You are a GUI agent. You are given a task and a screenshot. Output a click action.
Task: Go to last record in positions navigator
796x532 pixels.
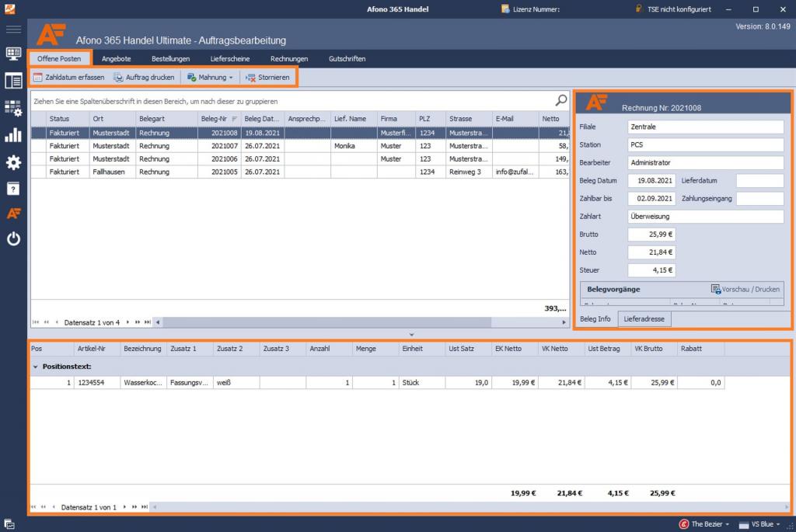click(x=144, y=506)
